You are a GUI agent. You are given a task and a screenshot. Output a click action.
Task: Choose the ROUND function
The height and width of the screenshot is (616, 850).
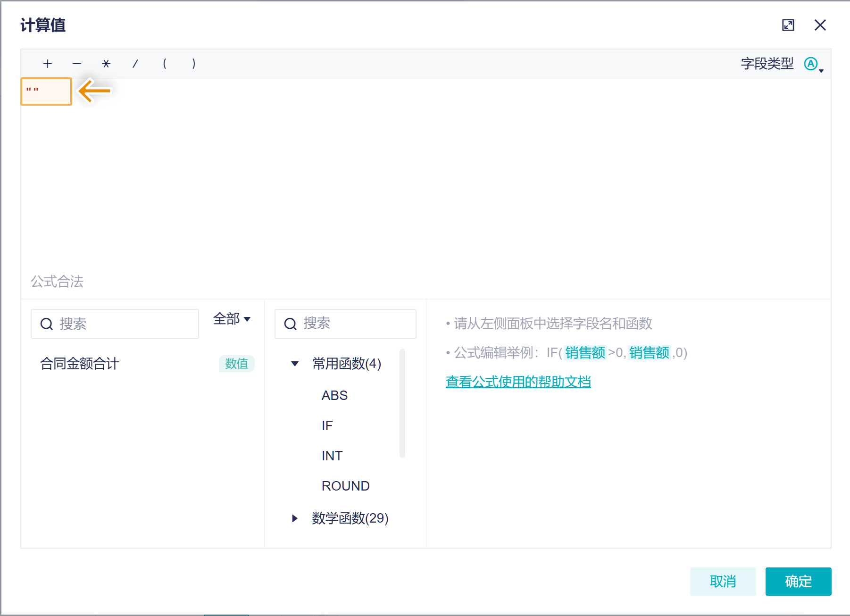[x=345, y=486]
